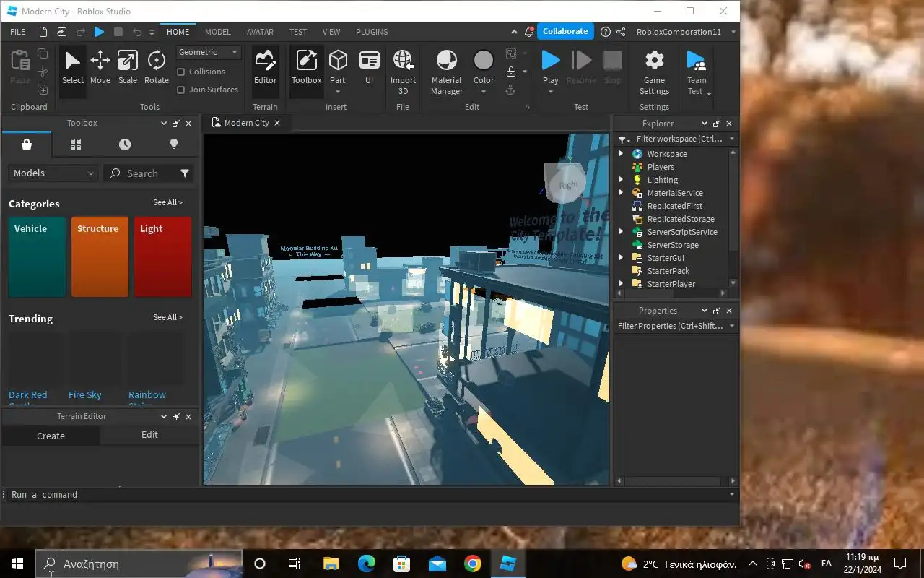
Task: Select the Terrain Editor Create tab
Action: (51, 436)
